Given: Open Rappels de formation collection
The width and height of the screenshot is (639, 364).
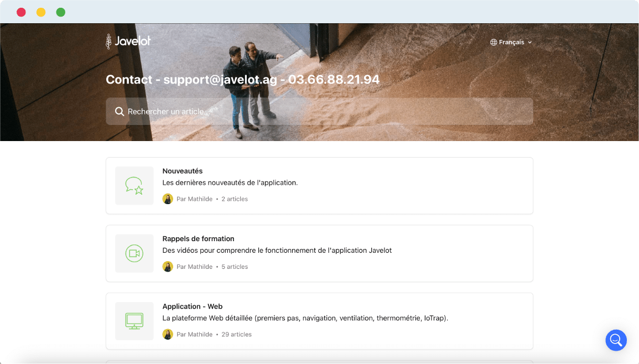Looking at the screenshot, I should coord(198,238).
